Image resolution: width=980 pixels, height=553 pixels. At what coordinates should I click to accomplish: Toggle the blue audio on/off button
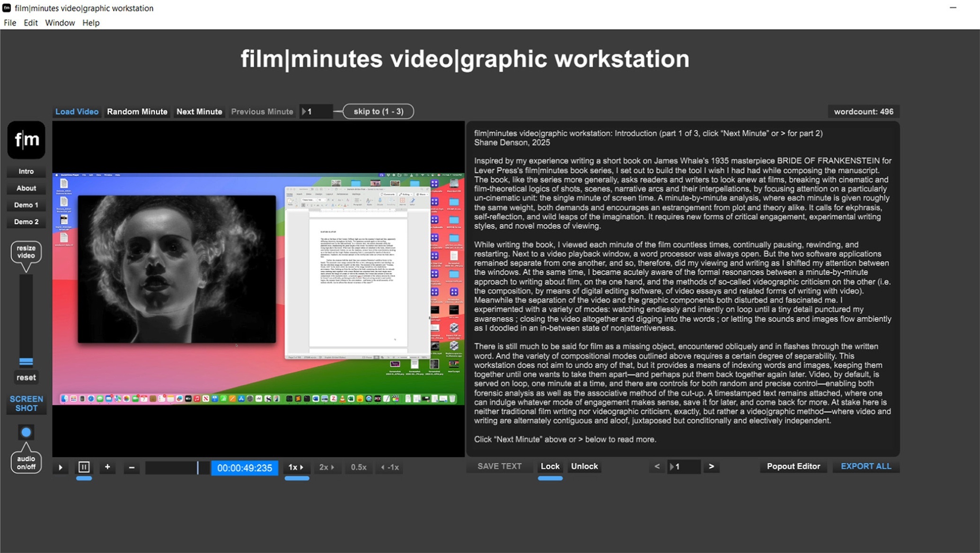click(26, 432)
